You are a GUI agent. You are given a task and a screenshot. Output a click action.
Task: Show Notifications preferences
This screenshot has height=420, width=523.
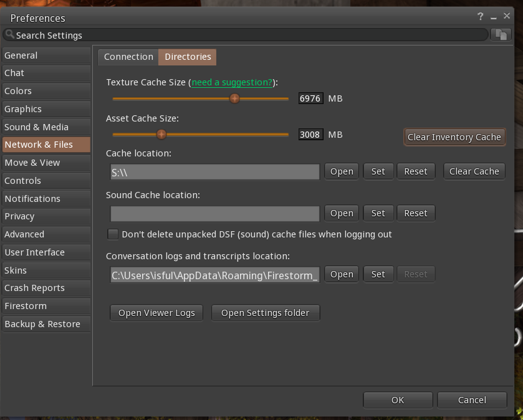(x=46, y=199)
